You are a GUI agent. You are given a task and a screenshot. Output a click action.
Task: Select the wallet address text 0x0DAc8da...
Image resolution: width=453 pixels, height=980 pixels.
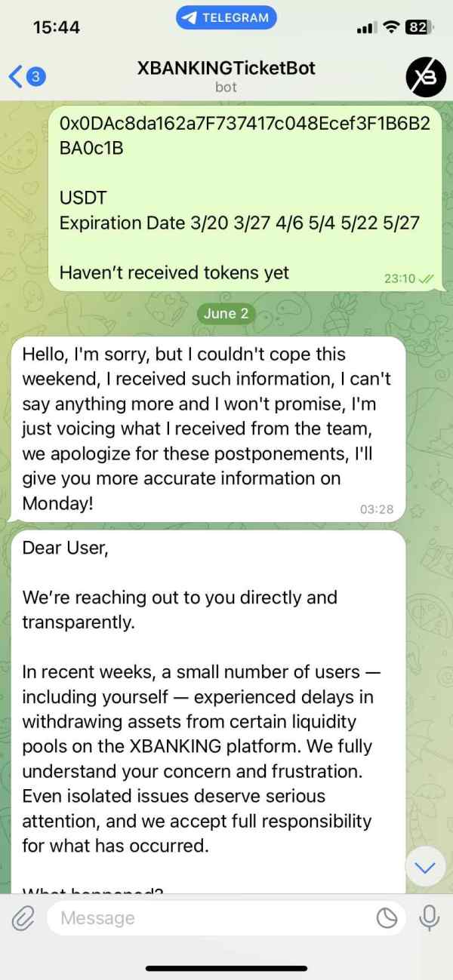point(245,136)
